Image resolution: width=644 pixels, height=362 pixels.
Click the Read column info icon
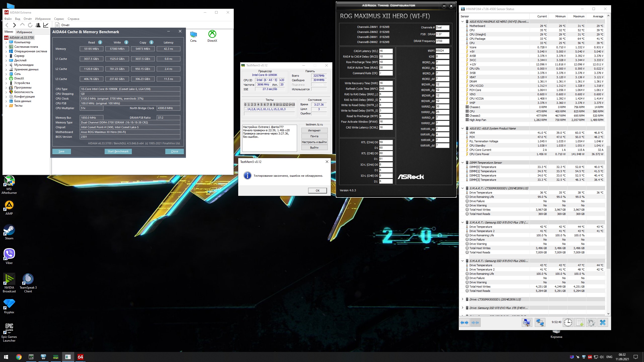click(100, 42)
